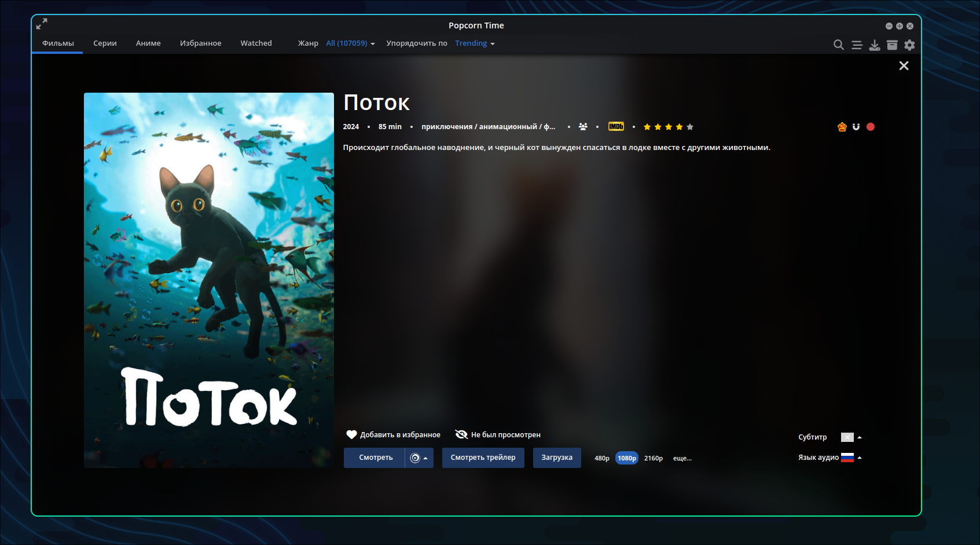
Task: Click the Смотреть трейлер button
Action: click(483, 458)
